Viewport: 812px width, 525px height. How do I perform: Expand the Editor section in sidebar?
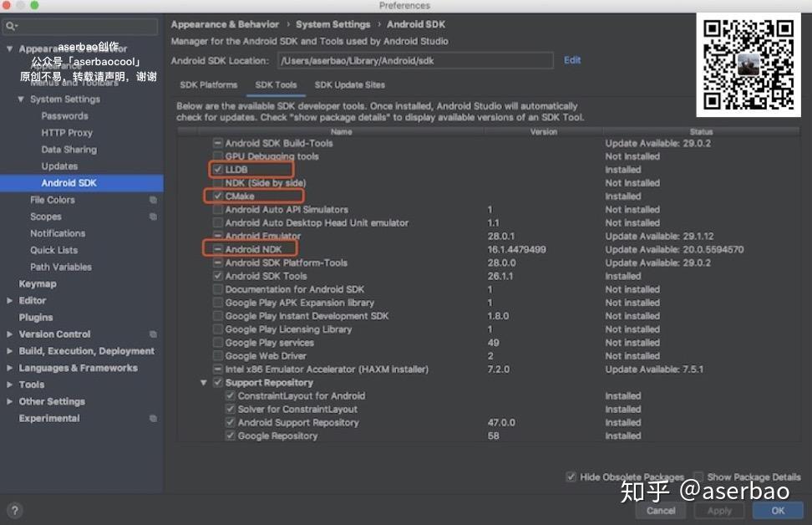click(x=10, y=300)
